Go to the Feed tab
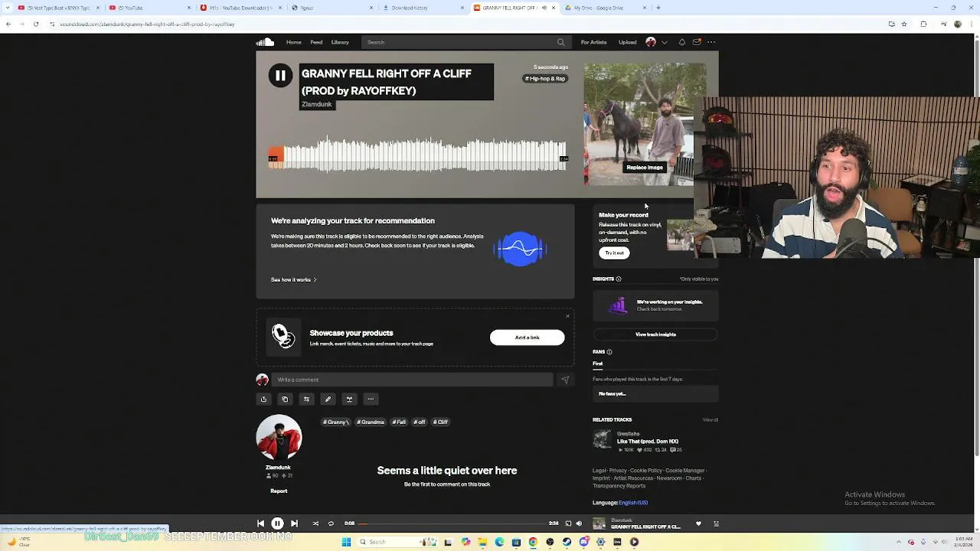The image size is (980, 551). (x=316, y=42)
